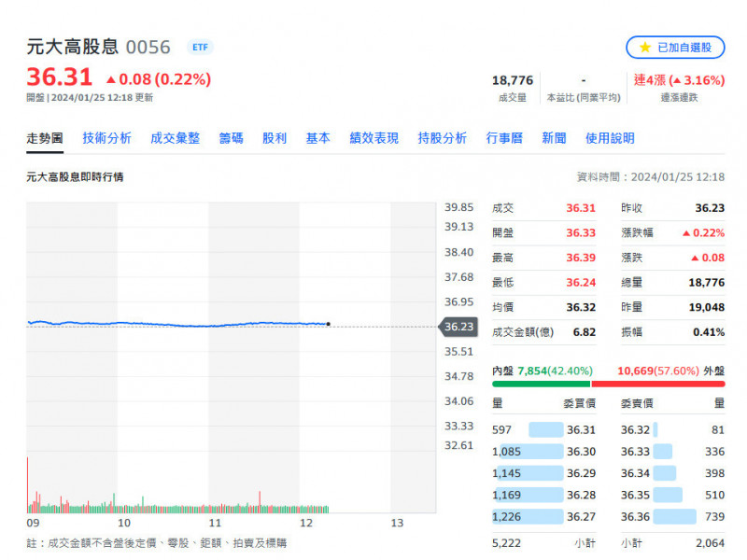Switch to 持股分析 tab
This screenshot has height=560, width=747.
point(442,138)
